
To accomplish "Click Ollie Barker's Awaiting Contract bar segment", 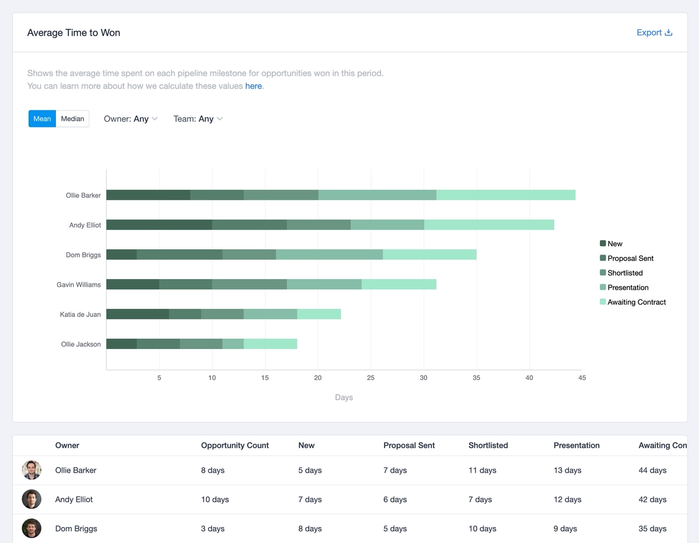I will coord(506,195).
